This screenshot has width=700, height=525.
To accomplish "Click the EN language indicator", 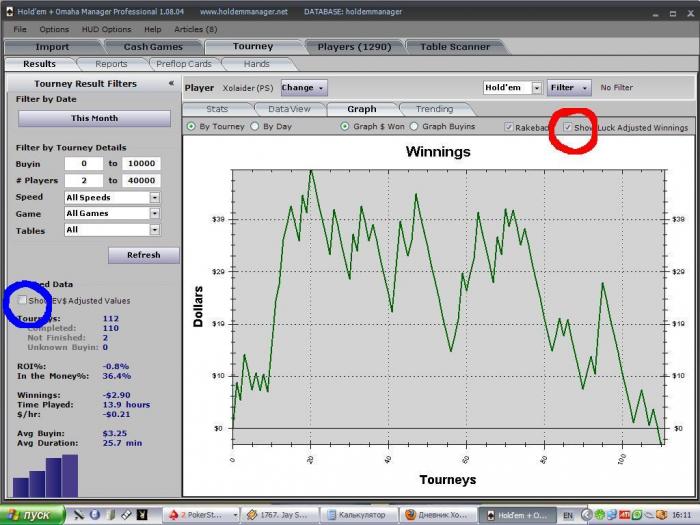I will point(568,516).
